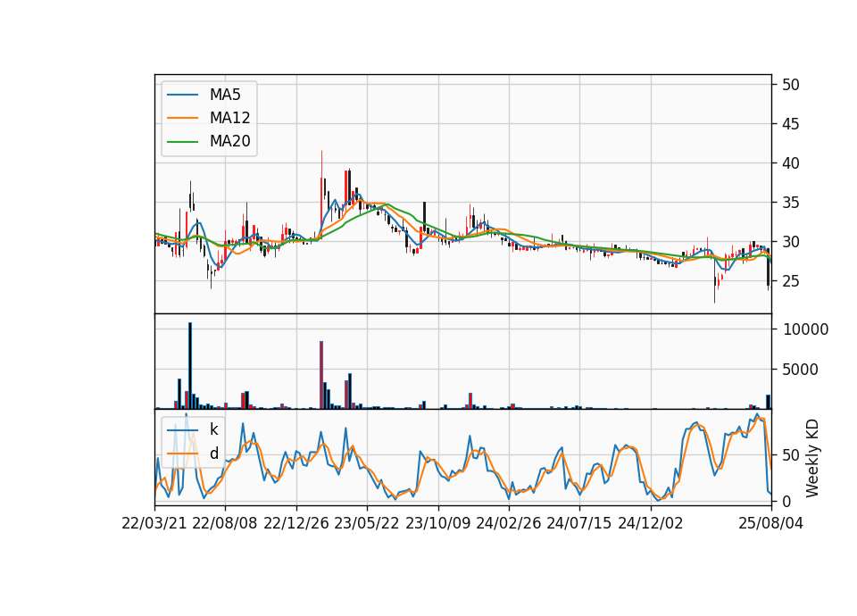This screenshot has width=857, height=616.
Task: Click the MA12 legend label
Action: [229, 118]
